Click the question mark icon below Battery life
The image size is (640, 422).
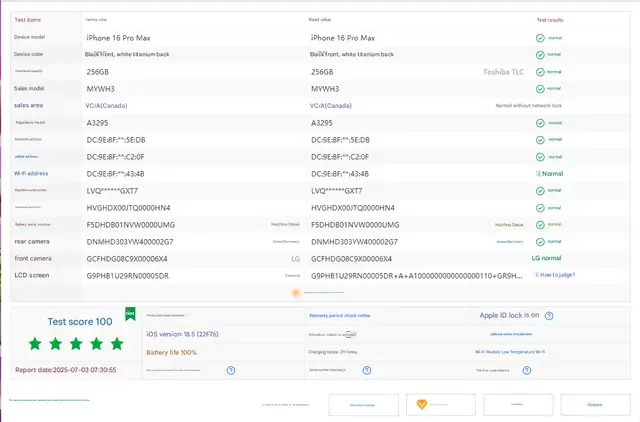coord(231,370)
